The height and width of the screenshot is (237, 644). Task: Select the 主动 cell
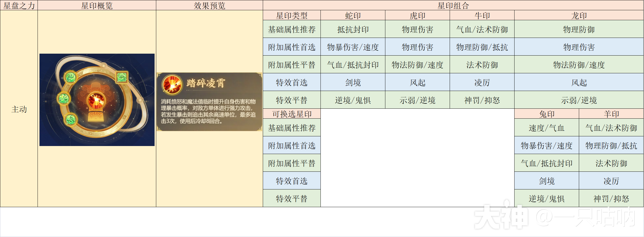[x=19, y=109]
